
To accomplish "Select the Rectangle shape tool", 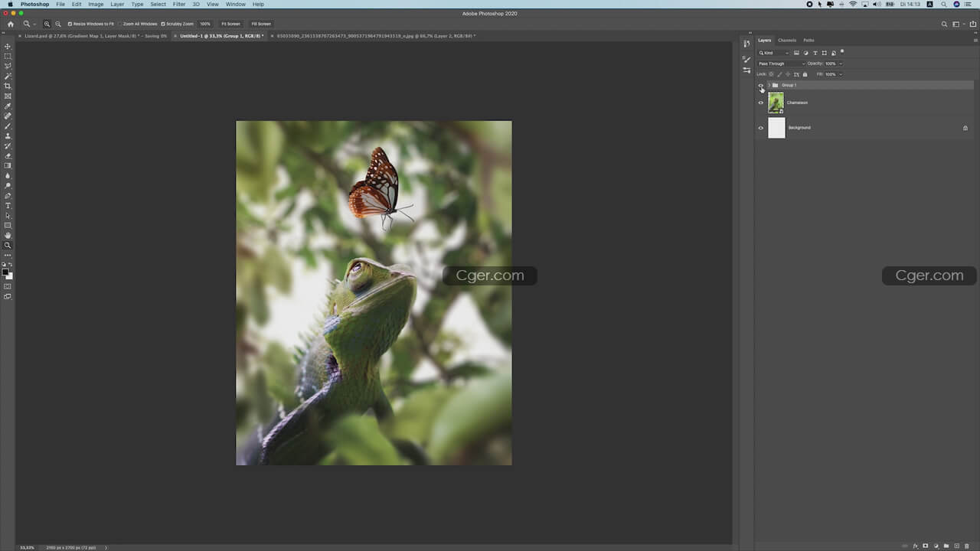I will click(x=8, y=226).
